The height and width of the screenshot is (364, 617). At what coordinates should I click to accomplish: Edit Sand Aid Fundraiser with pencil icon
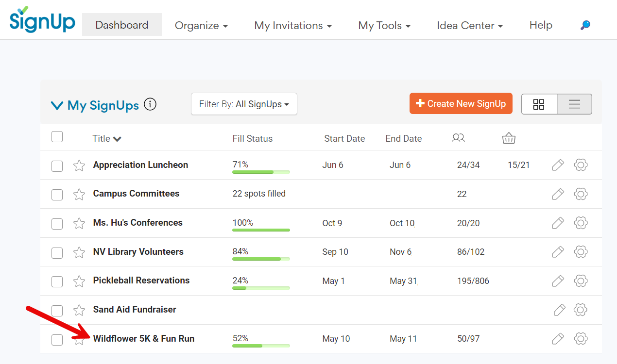tap(559, 310)
